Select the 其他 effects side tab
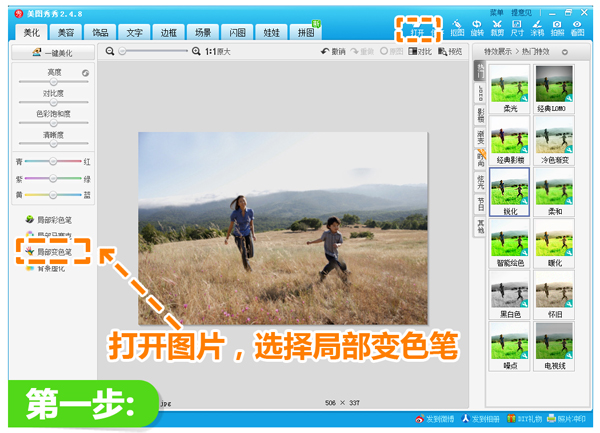Viewport: 600px width, 433px height. pyautogui.click(x=480, y=226)
